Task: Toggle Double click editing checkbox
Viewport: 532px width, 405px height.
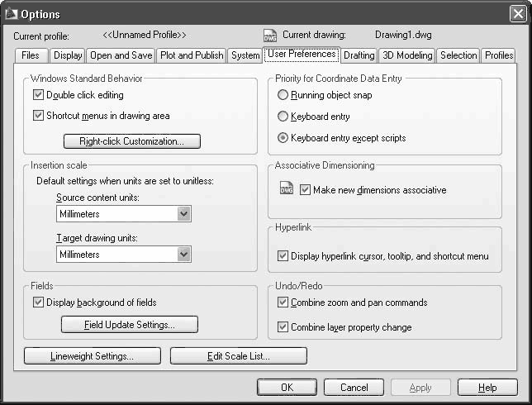Action: tap(39, 95)
